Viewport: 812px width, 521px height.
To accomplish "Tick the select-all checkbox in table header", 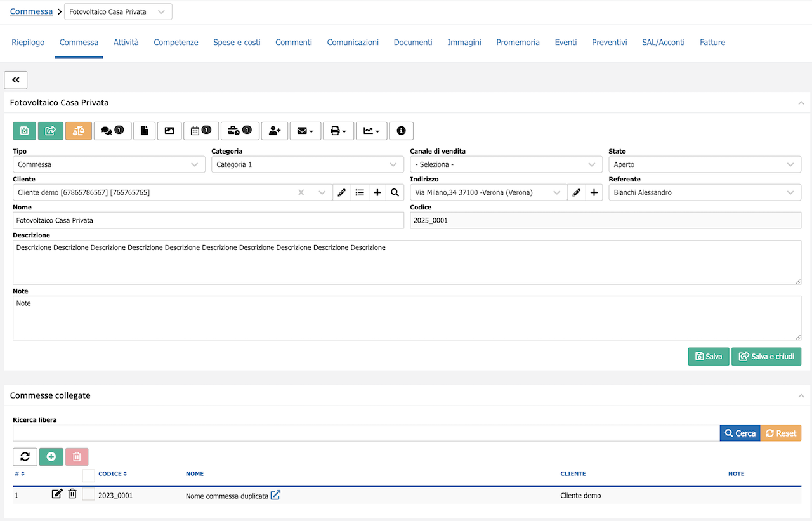I will (89, 475).
